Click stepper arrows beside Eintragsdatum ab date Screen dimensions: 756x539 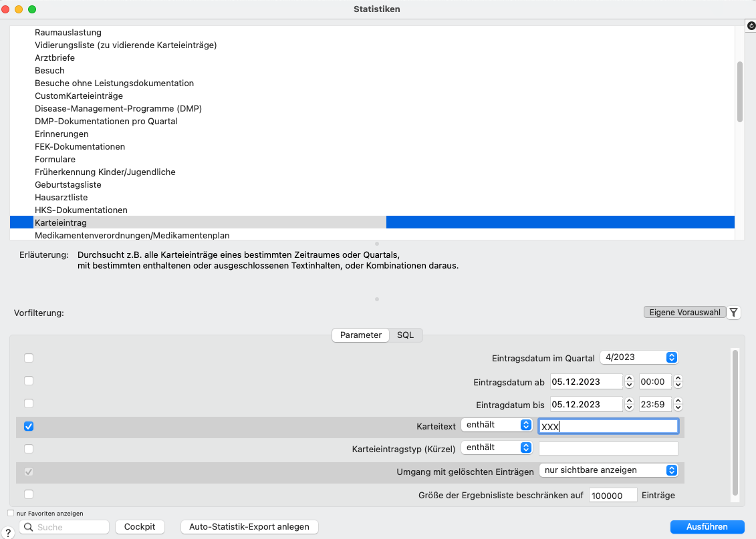point(629,381)
